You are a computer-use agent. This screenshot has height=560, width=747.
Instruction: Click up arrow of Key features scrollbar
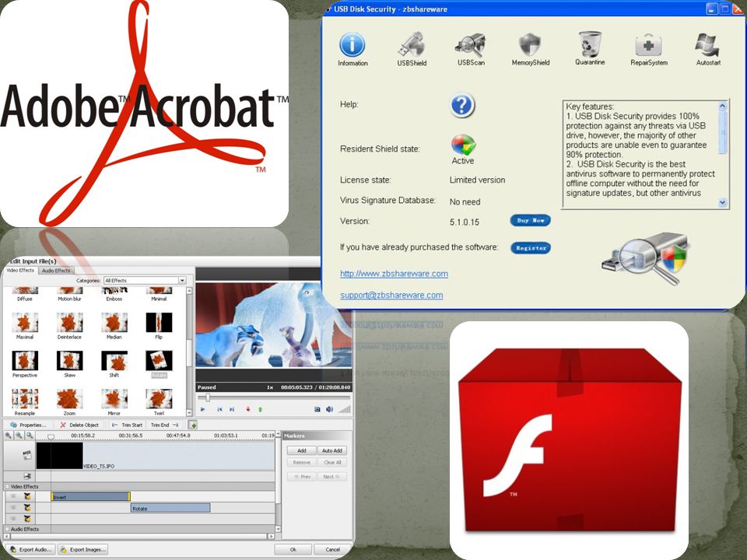722,107
